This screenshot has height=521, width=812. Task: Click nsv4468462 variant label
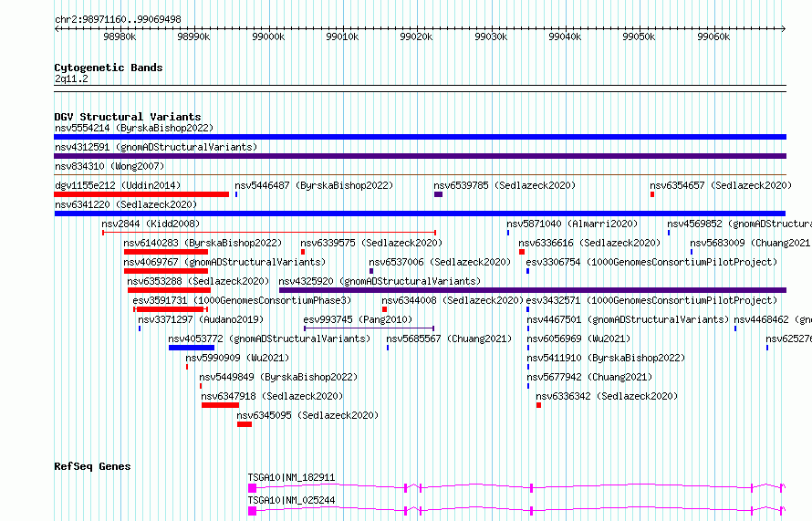(x=773, y=319)
